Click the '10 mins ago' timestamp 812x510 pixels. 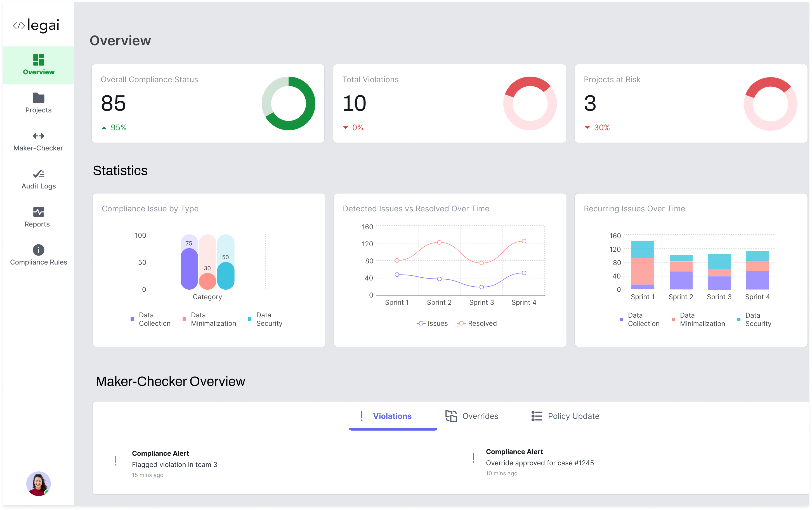(502, 473)
